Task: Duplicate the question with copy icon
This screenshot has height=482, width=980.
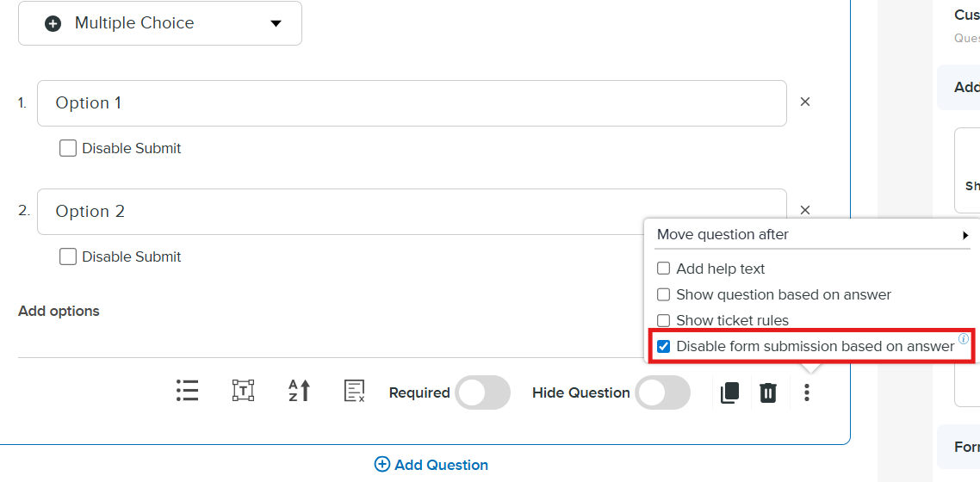Action: coord(729,393)
